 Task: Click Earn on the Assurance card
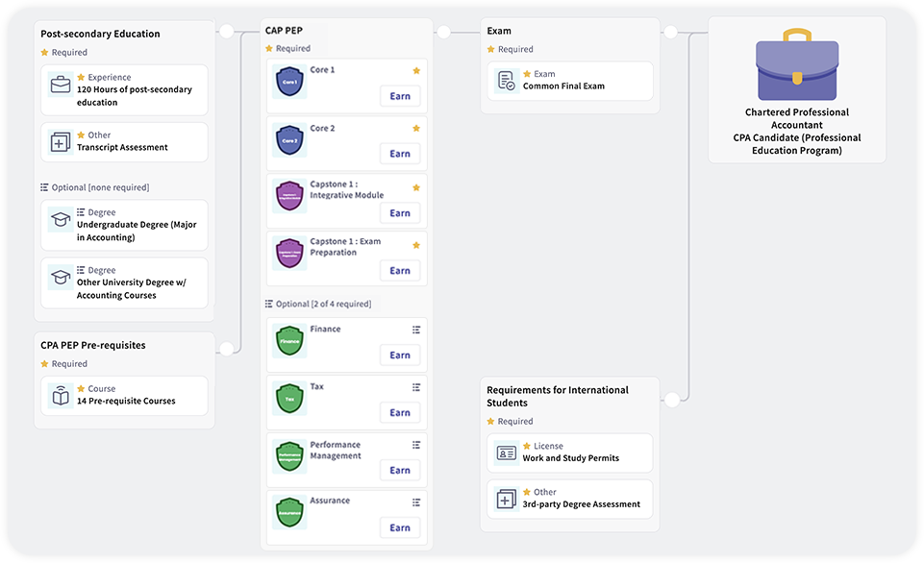click(400, 527)
